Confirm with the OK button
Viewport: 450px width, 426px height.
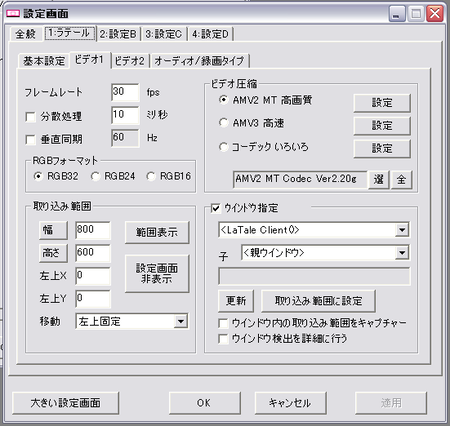(204, 403)
